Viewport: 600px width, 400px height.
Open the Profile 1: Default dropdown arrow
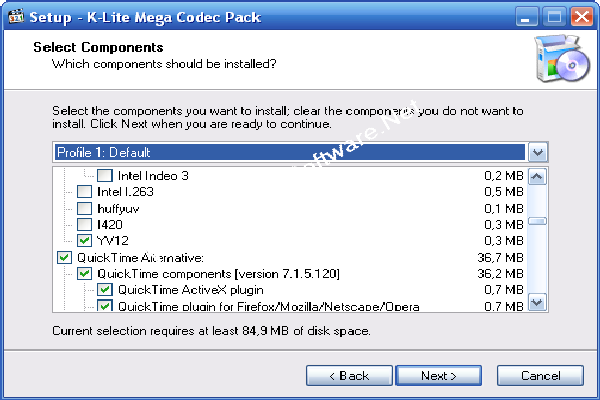538,152
